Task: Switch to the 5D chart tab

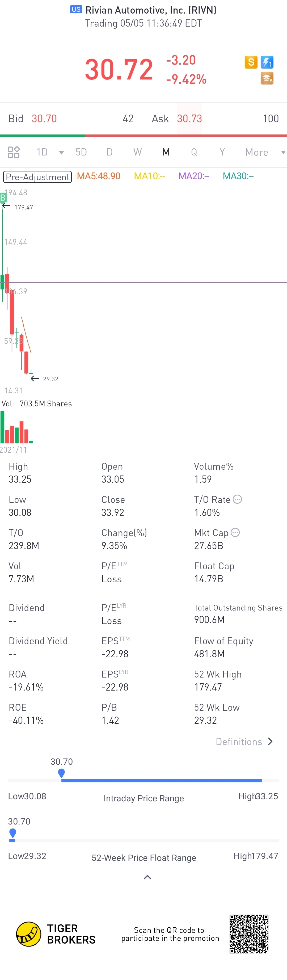Action: click(81, 152)
